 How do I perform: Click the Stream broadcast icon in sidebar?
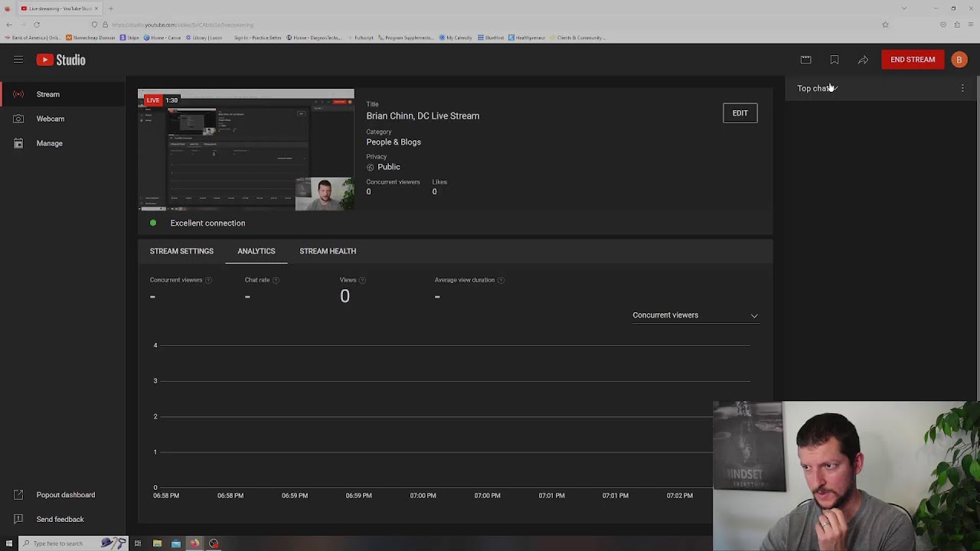pos(18,94)
